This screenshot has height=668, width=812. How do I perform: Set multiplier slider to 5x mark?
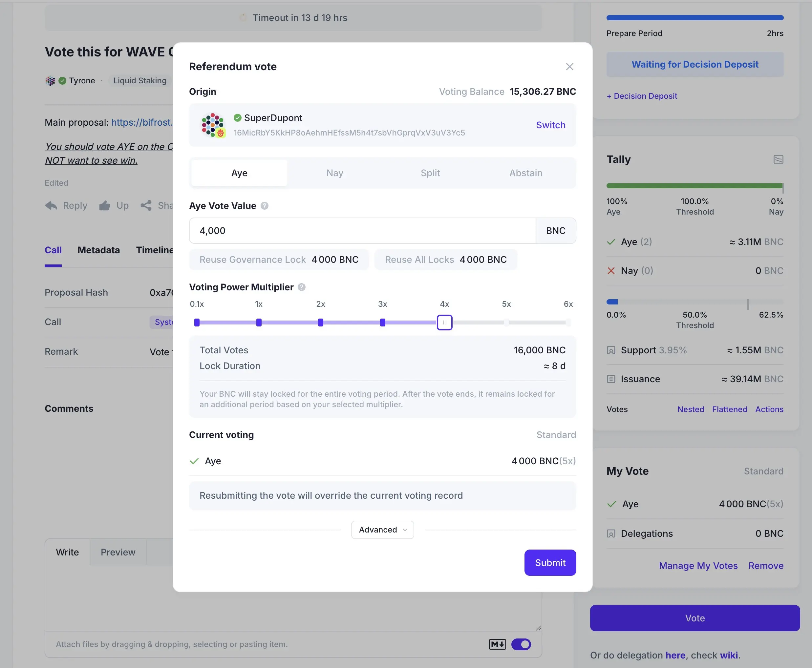(x=506, y=323)
